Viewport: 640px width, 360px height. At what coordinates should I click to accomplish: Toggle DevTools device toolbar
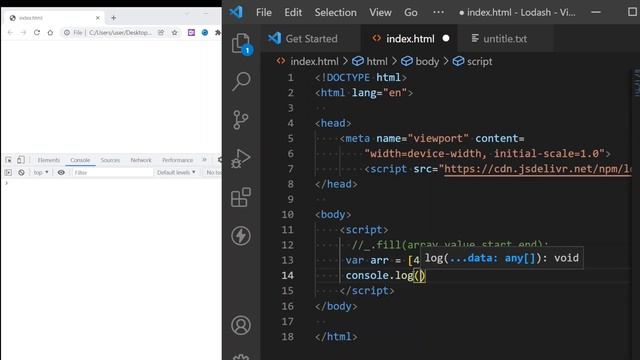click(21, 160)
